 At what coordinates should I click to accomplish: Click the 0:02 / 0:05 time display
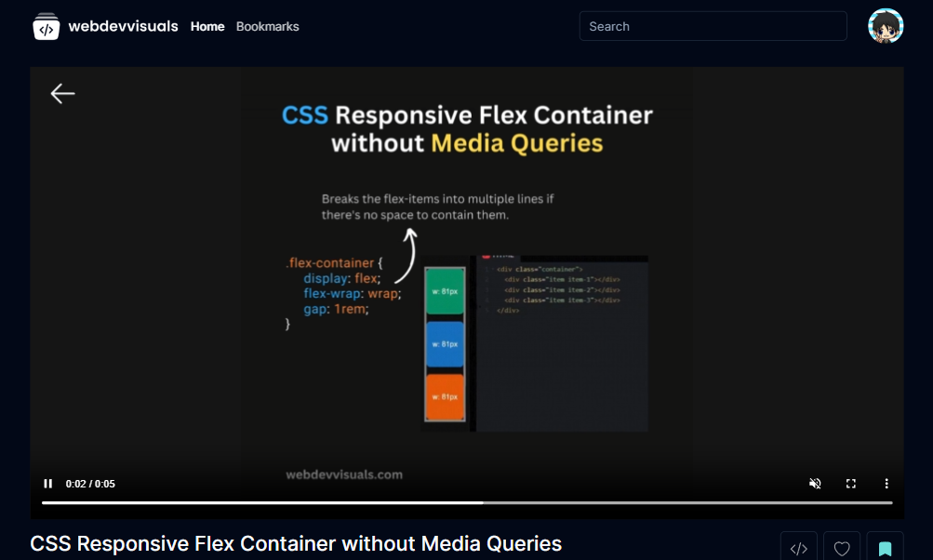point(90,484)
